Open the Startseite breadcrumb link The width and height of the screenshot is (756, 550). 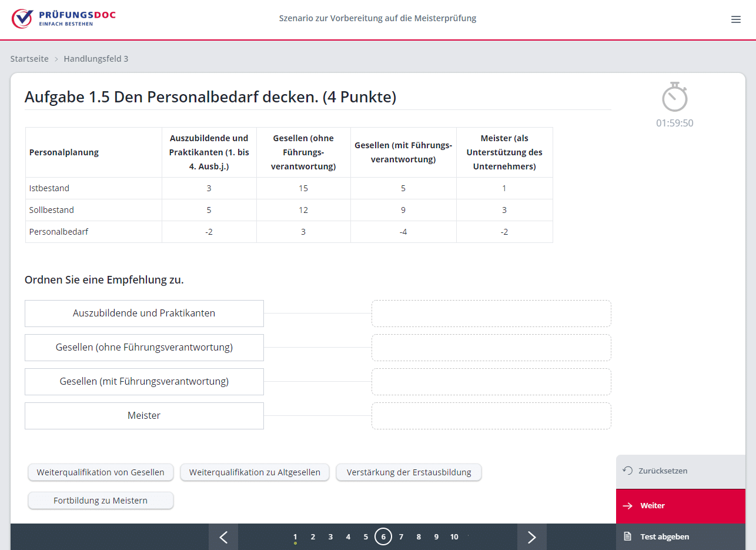coord(29,59)
